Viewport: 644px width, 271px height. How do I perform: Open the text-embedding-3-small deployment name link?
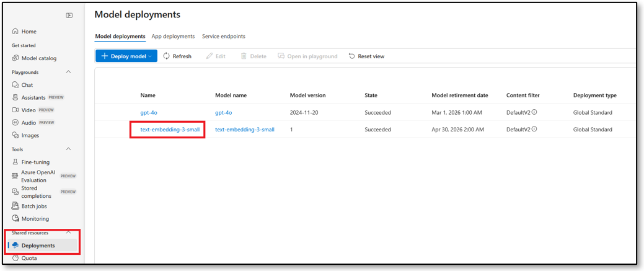[170, 129]
